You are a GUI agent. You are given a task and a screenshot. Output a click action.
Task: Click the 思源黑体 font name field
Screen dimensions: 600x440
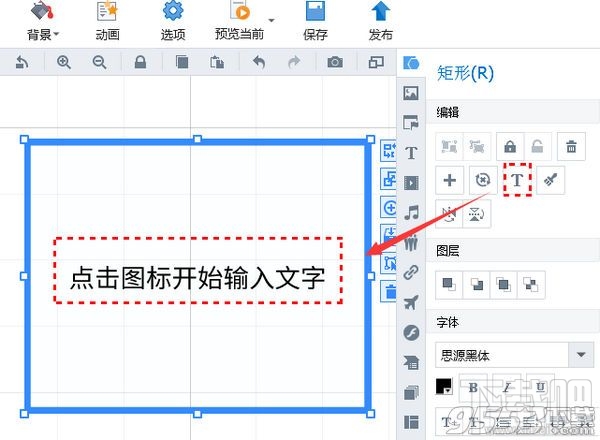(502, 355)
